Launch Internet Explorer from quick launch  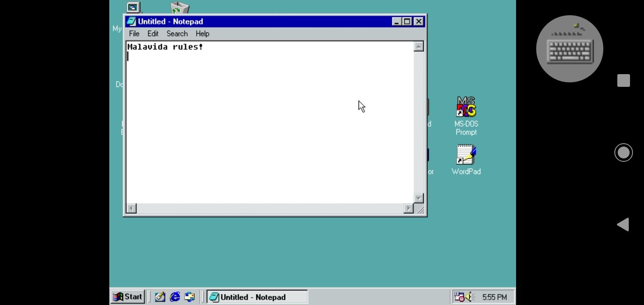click(175, 297)
